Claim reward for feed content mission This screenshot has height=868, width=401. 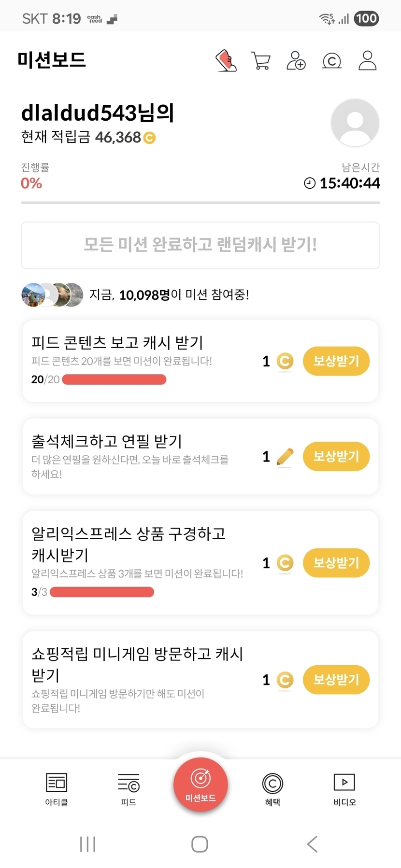336,361
